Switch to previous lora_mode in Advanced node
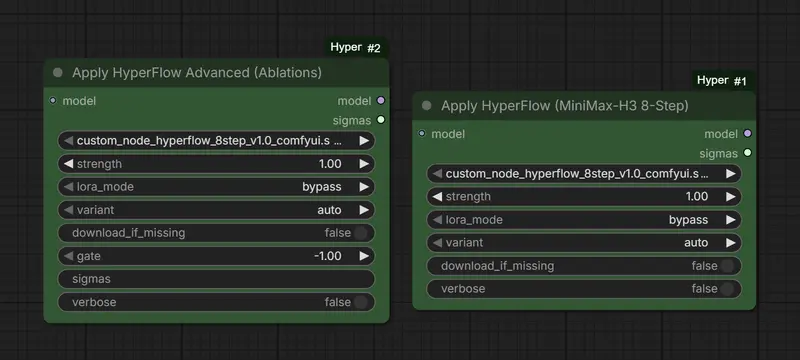Viewport: 800px width, 360px height. click(68, 187)
